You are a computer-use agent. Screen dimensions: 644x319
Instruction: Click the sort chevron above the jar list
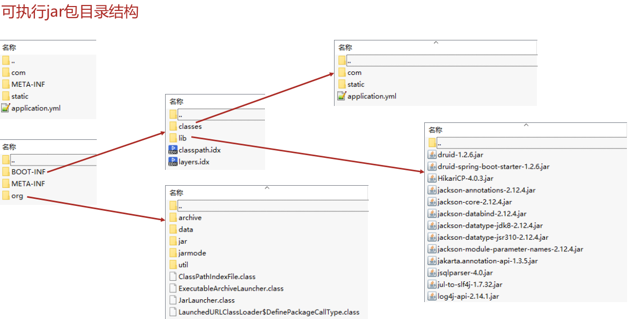[x=526, y=125]
